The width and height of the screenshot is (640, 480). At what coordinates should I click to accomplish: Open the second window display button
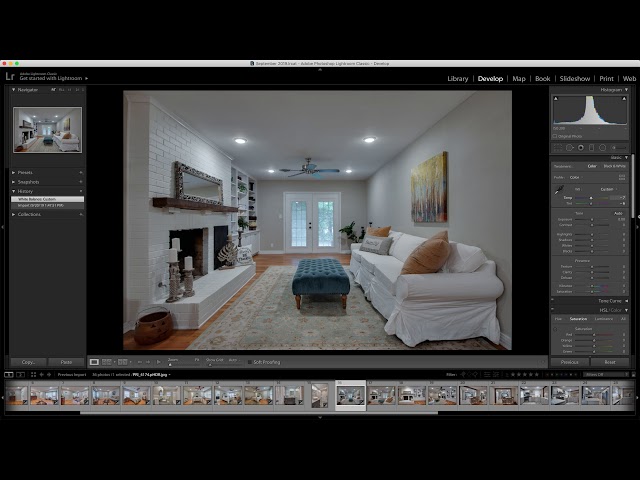(x=20, y=375)
